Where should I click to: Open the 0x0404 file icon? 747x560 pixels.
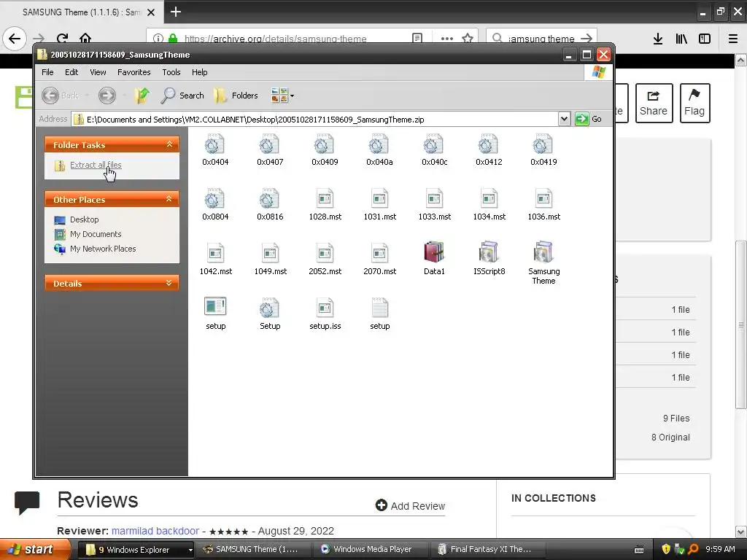[x=215, y=145]
